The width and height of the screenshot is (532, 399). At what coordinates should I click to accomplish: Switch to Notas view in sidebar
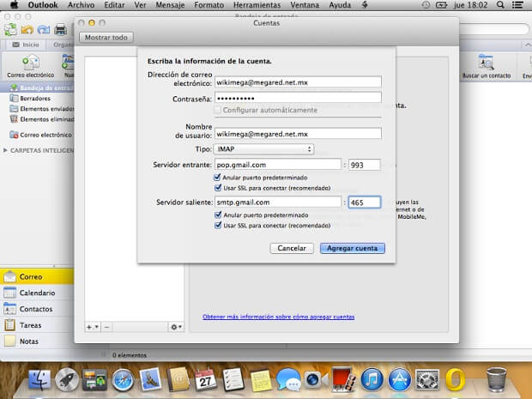point(37,342)
